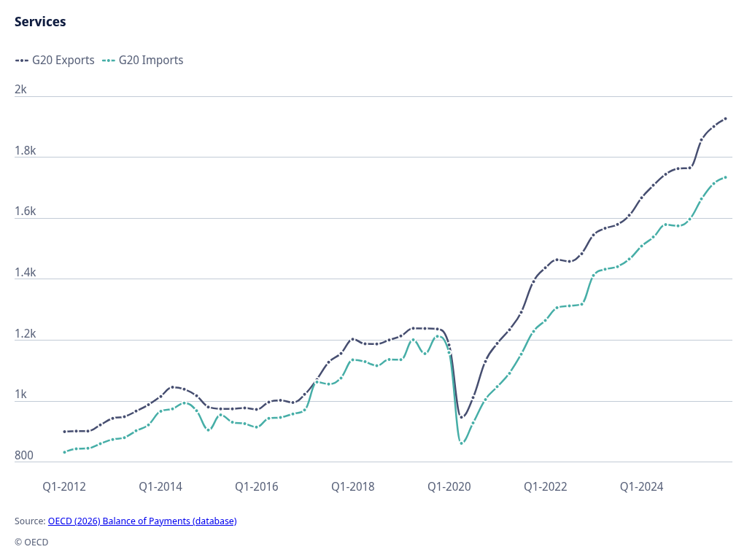Click the Q1-2024 x-axis label
Screen dimensions: 747x560
[642, 486]
